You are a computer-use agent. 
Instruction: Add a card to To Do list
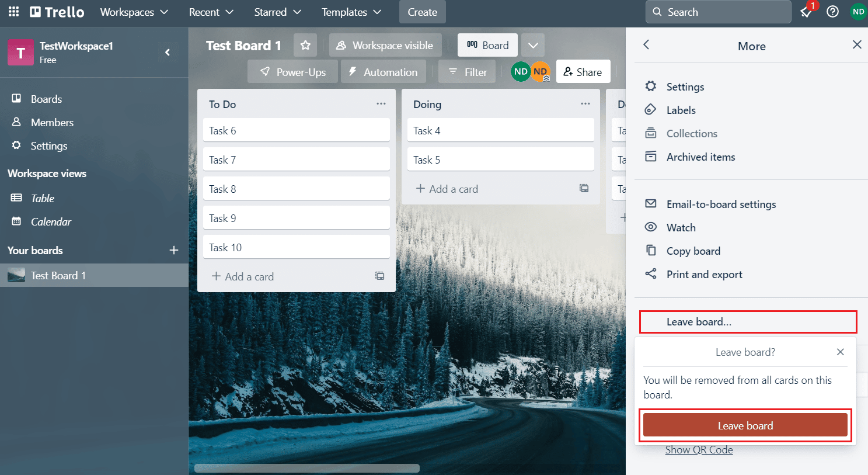tap(242, 276)
